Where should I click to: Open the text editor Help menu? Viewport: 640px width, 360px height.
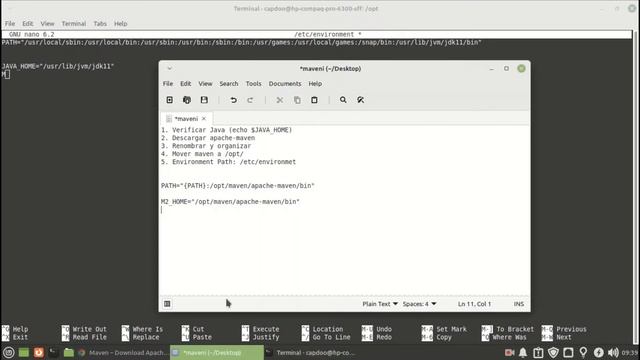coord(315,84)
